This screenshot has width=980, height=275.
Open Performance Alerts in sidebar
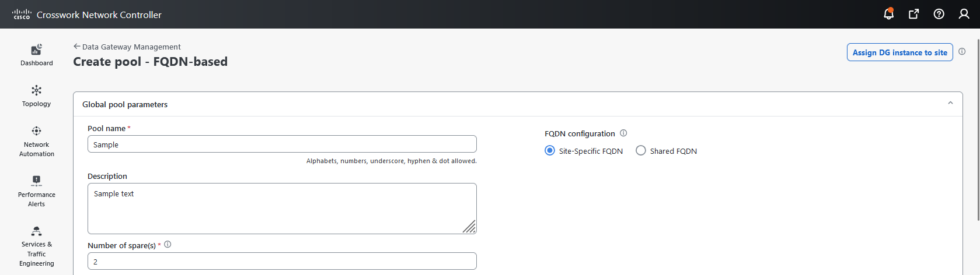pos(36,191)
